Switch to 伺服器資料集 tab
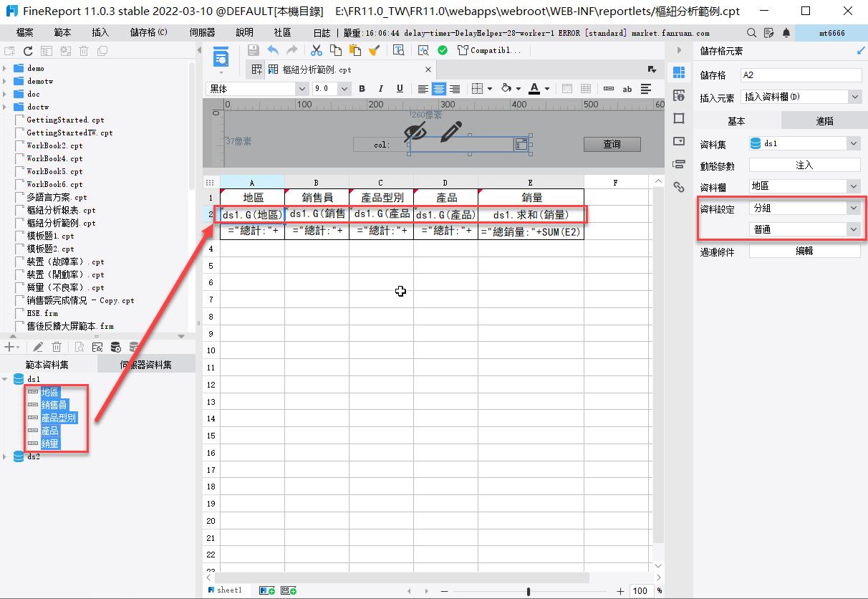The height and width of the screenshot is (599, 868). [146, 365]
